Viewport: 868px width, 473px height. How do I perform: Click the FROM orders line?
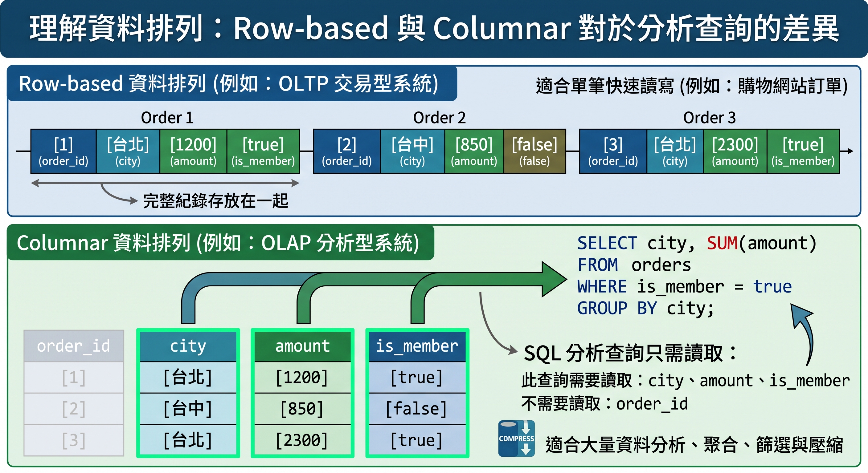(x=634, y=265)
